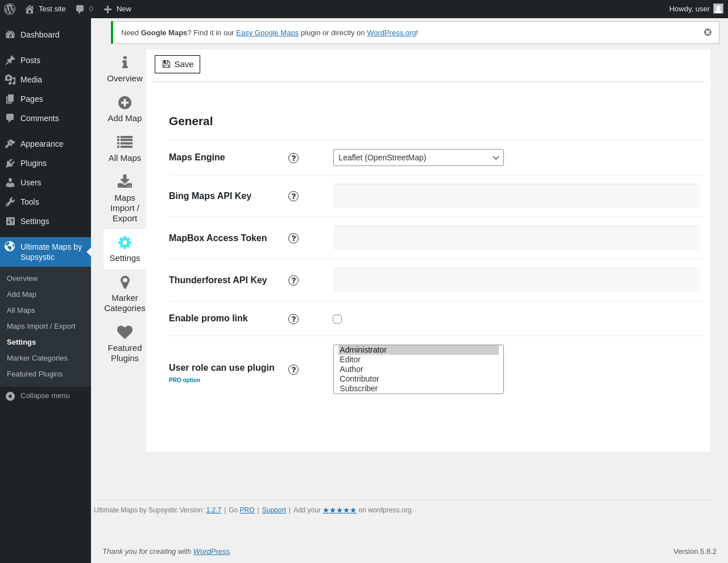The image size is (728, 563).
Task: Select the Marker Categories pin icon
Action: click(x=125, y=282)
